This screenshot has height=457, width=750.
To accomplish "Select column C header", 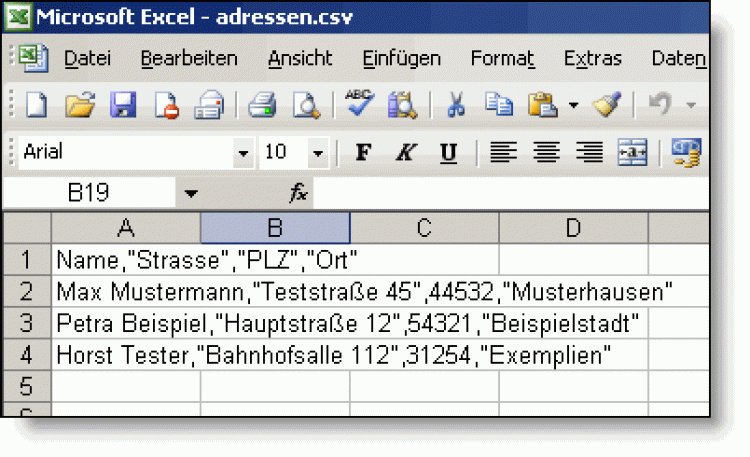I will 424,228.
